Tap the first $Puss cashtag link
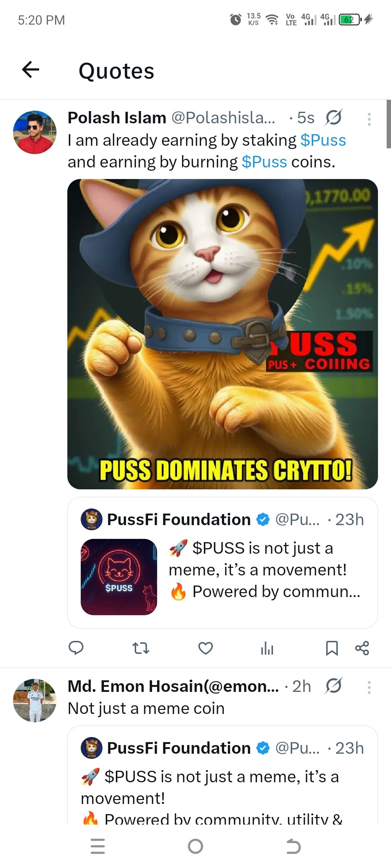The image size is (391, 868). (x=323, y=140)
